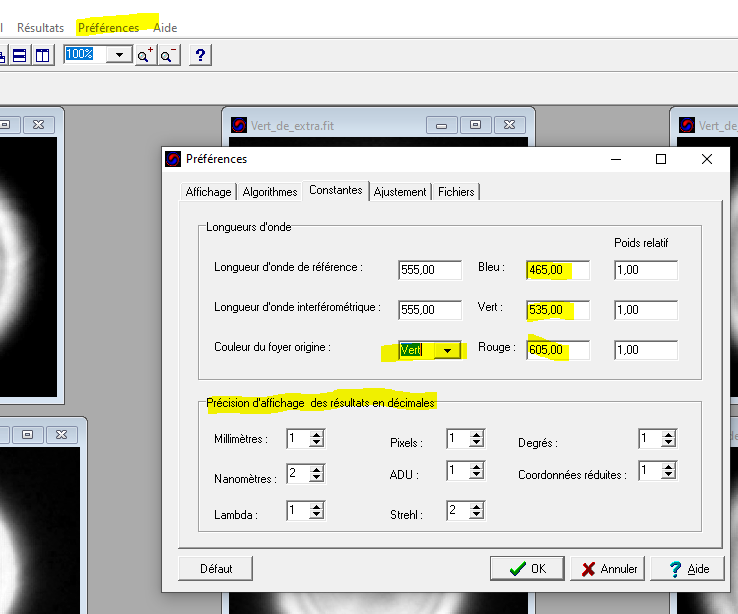This screenshot has height=614, width=738.
Task: Click the zoom in magnifier icon
Action: click(x=146, y=56)
